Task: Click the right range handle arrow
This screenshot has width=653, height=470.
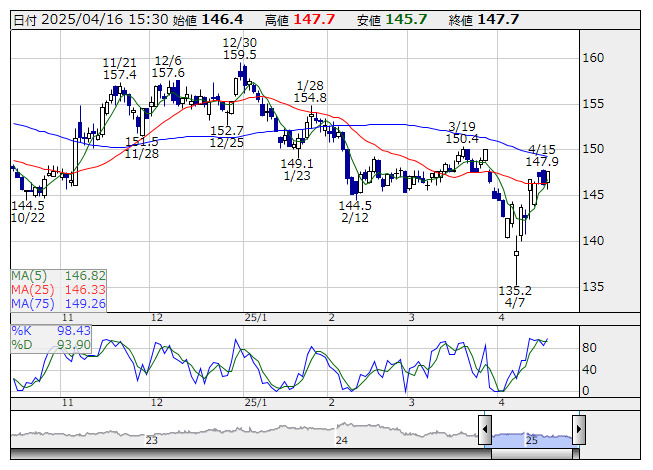Action: [579, 429]
